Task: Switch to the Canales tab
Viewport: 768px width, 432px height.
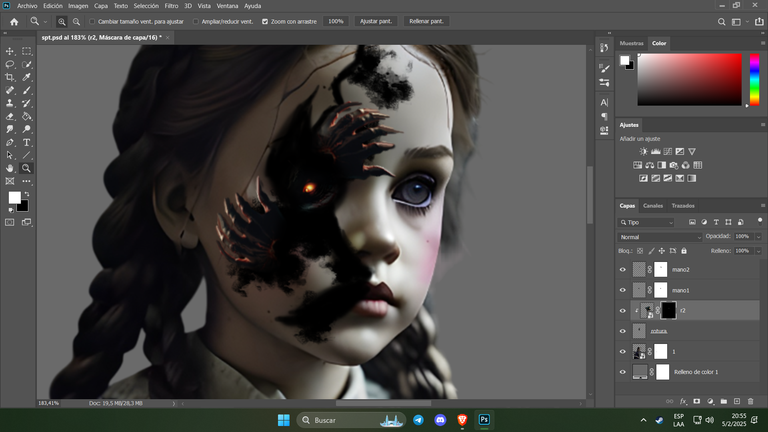Action: (653, 206)
